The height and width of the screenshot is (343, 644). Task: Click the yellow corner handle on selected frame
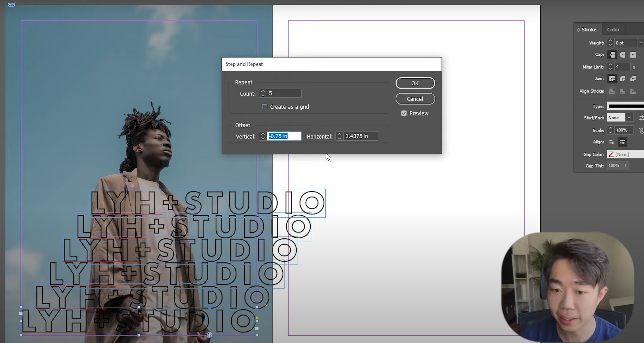(x=257, y=318)
